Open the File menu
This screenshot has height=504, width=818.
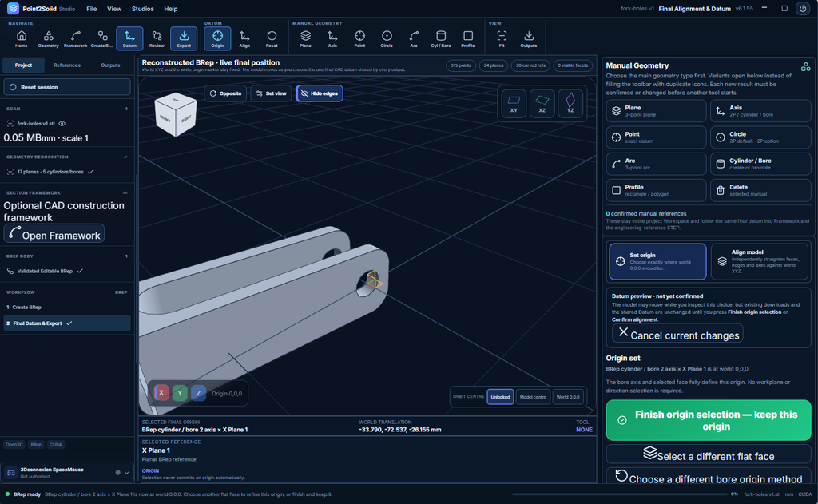[x=91, y=9]
